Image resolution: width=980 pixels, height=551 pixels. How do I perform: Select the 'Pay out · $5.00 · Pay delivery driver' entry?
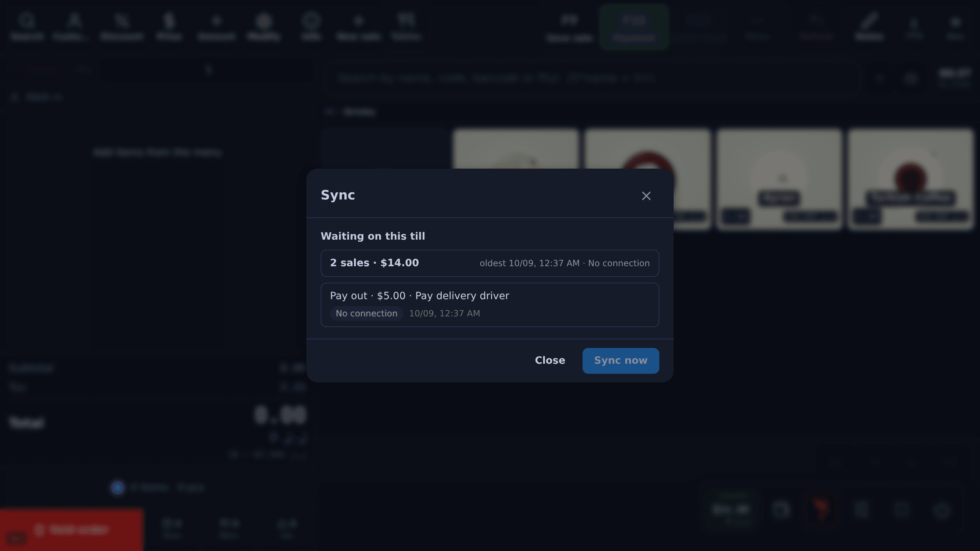(490, 305)
